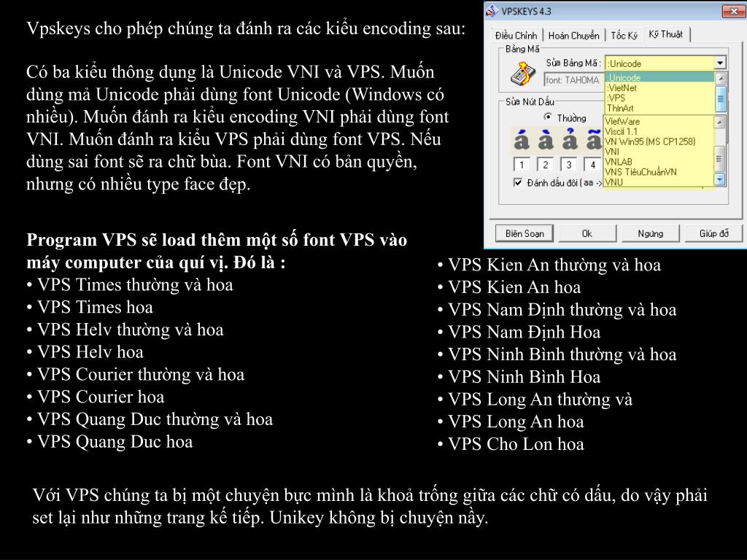747x560 pixels.
Task: Click lower encoding list scroll-down arrow
Action: click(719, 179)
